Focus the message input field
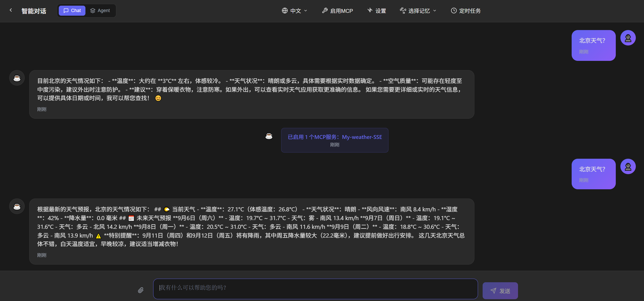This screenshot has height=301, width=644. click(x=315, y=289)
